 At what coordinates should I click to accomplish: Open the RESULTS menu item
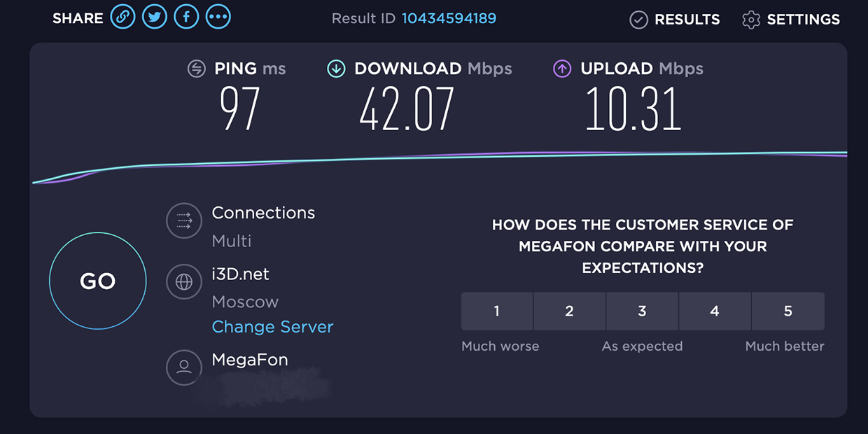[x=687, y=20]
